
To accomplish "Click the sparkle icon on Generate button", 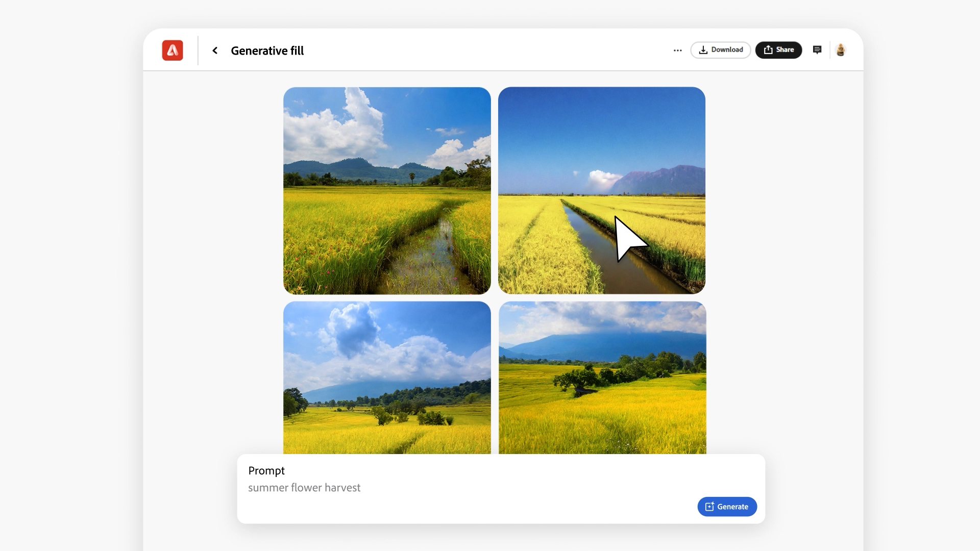I will [x=709, y=507].
